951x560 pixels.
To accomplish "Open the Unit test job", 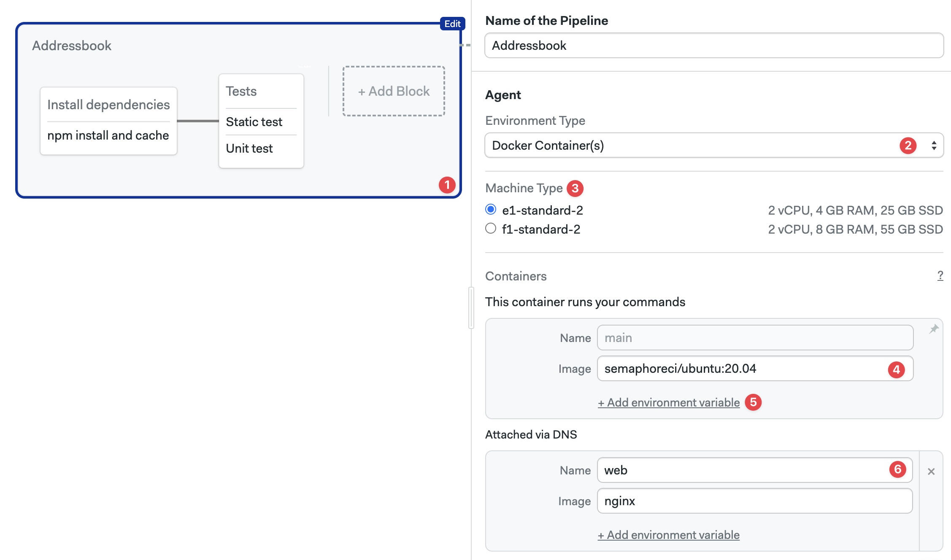I will pos(249,148).
